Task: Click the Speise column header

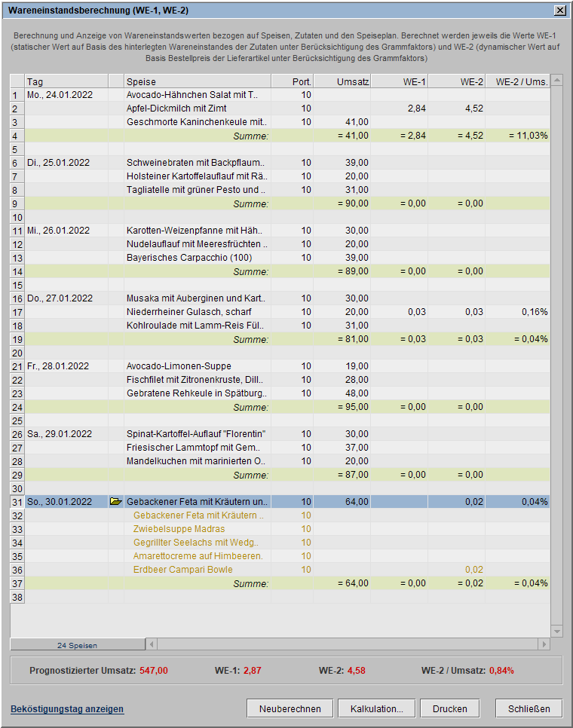Action: coord(197,81)
